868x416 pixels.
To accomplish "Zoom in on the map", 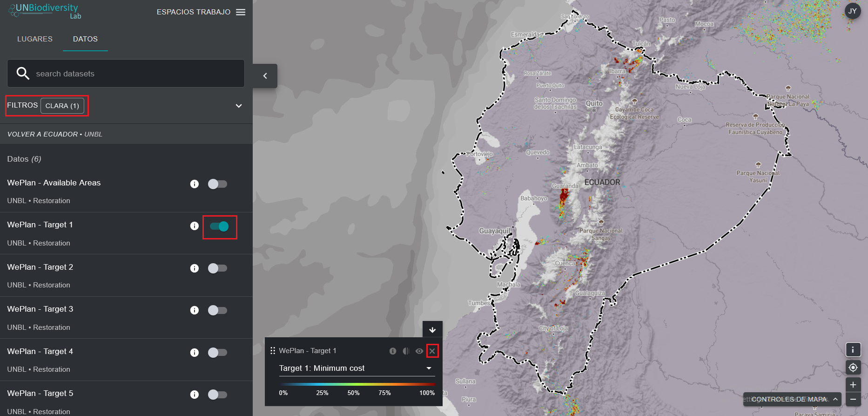I will (853, 385).
